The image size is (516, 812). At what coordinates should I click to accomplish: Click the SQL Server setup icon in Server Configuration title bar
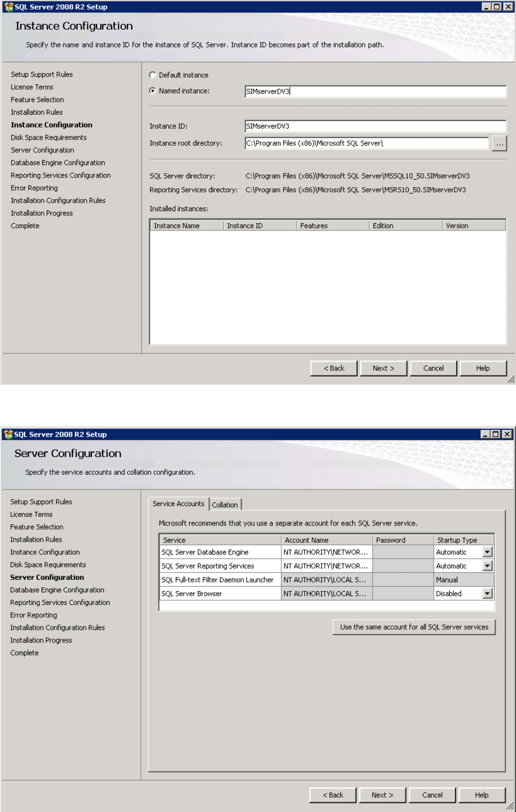pyautogui.click(x=8, y=434)
